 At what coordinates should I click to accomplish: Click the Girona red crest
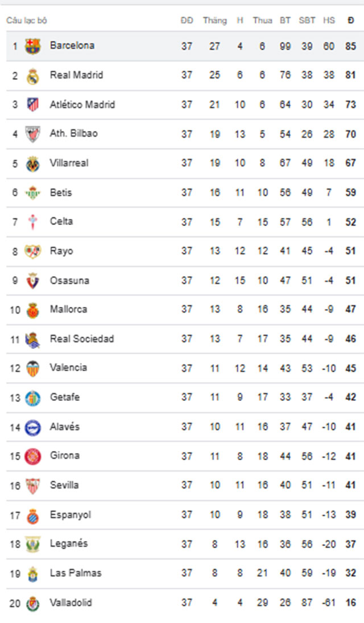(32, 456)
